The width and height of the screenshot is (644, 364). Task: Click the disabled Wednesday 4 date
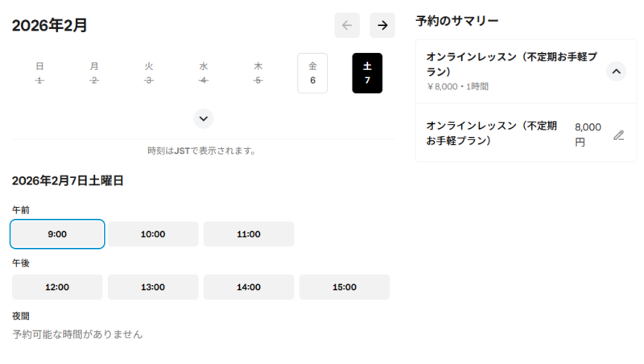[x=204, y=73]
